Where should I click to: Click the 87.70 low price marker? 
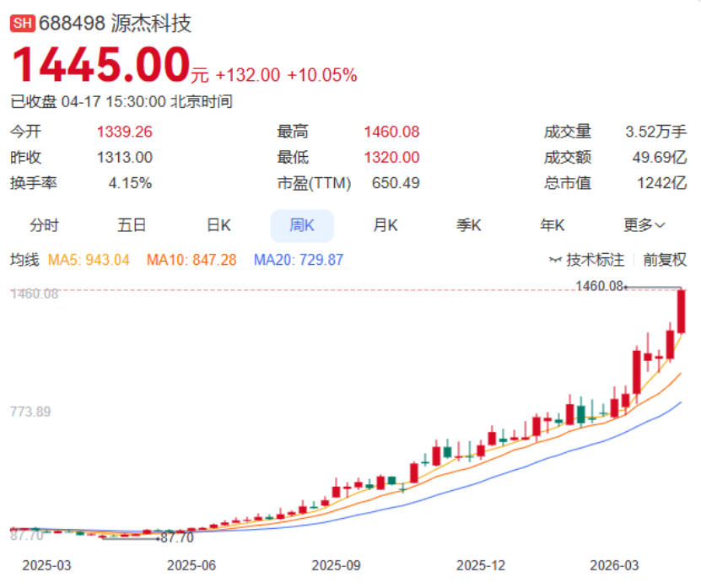coord(176,537)
